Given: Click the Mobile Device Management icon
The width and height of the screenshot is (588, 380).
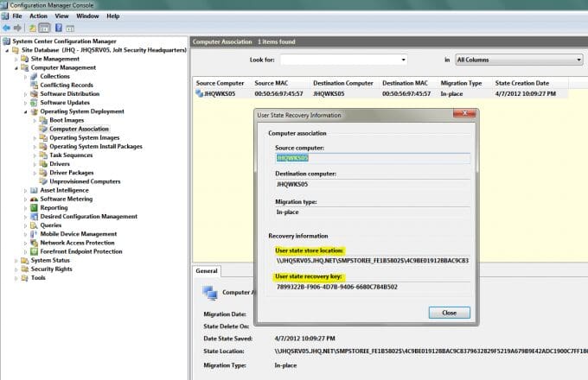Looking at the screenshot, I should pos(34,234).
